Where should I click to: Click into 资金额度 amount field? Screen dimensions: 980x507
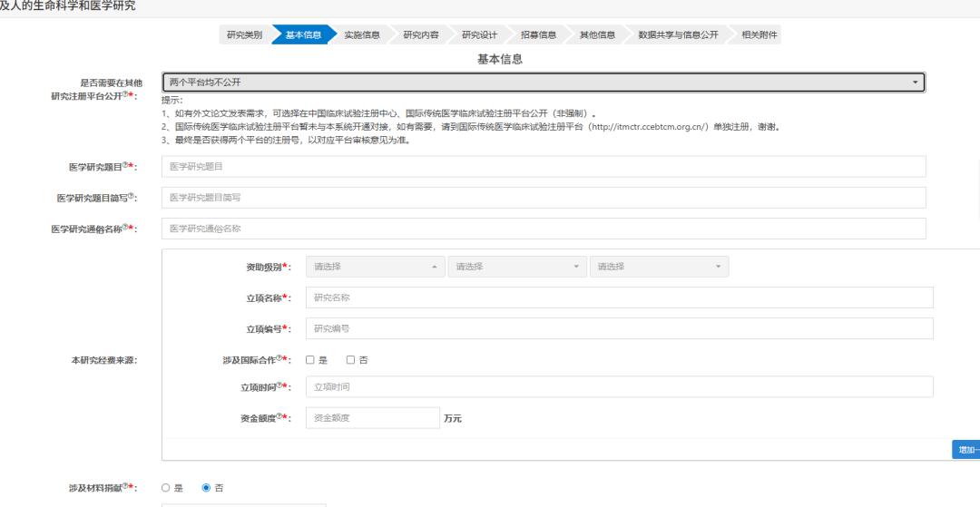[373, 418]
